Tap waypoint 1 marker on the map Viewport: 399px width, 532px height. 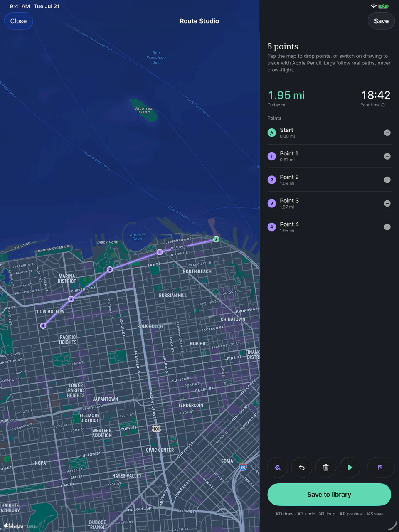160,252
